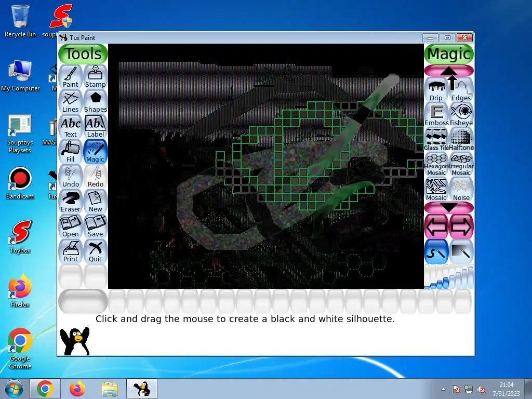Save the current picture
The height and width of the screenshot is (399, 532).
(x=96, y=227)
